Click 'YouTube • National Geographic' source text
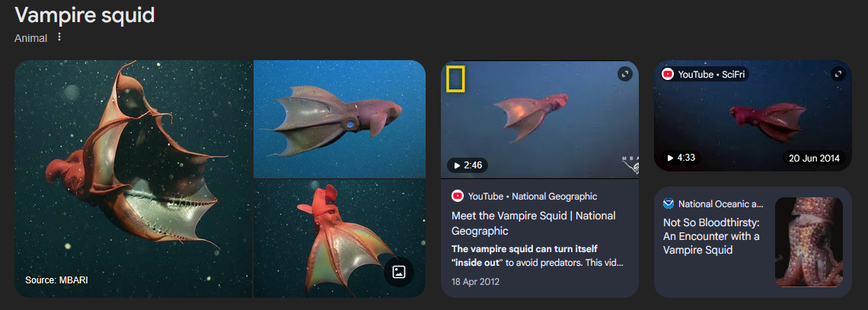The height and width of the screenshot is (310, 868). pyautogui.click(x=532, y=196)
